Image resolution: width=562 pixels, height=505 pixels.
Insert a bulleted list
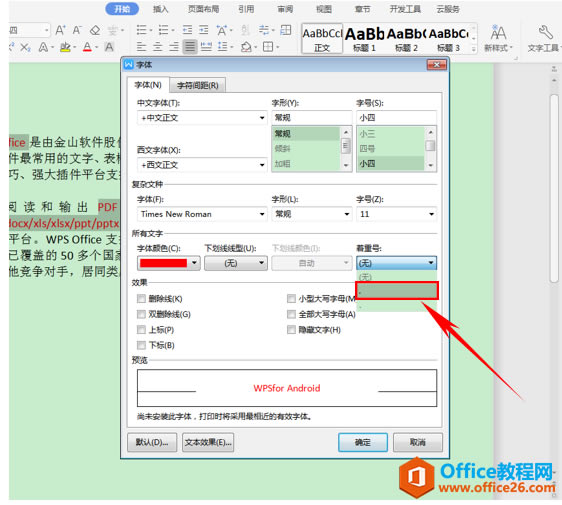[x=142, y=30]
